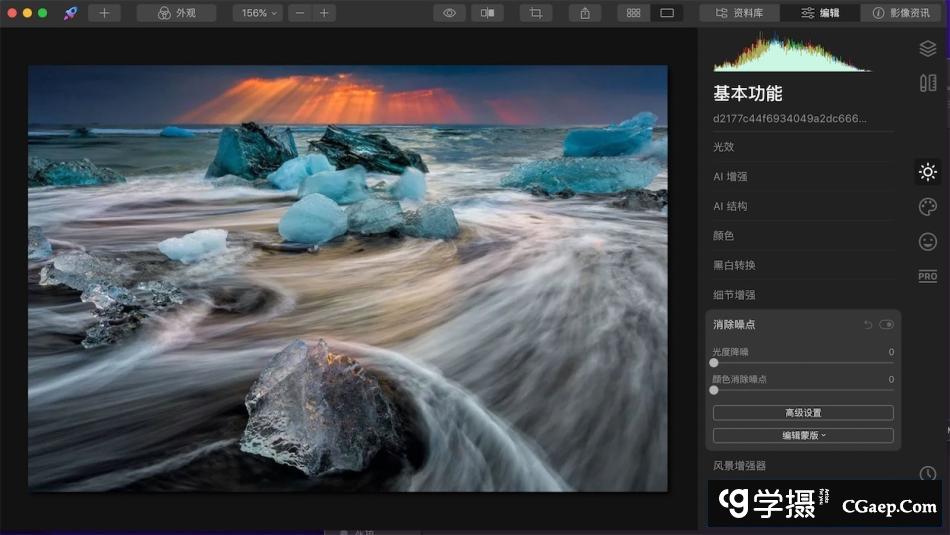The width and height of the screenshot is (950, 535).
Task: Click the 光度降噪 slider handle
Action: coord(714,363)
